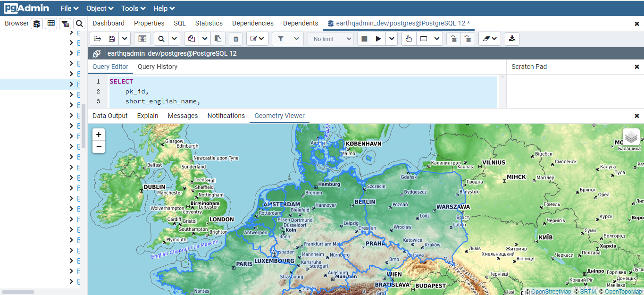This screenshot has height=295, width=644.
Task: Click the Explain Analyze icon
Action: [424, 39]
